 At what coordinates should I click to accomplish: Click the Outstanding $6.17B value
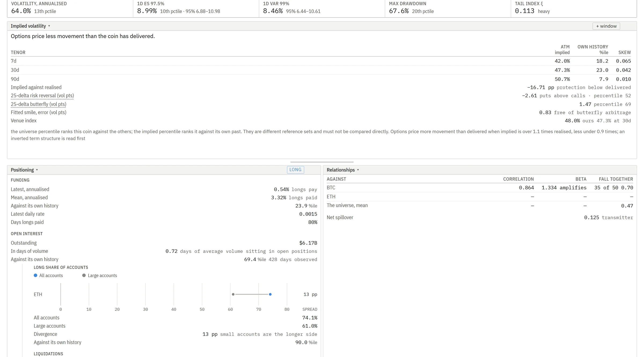tap(308, 243)
